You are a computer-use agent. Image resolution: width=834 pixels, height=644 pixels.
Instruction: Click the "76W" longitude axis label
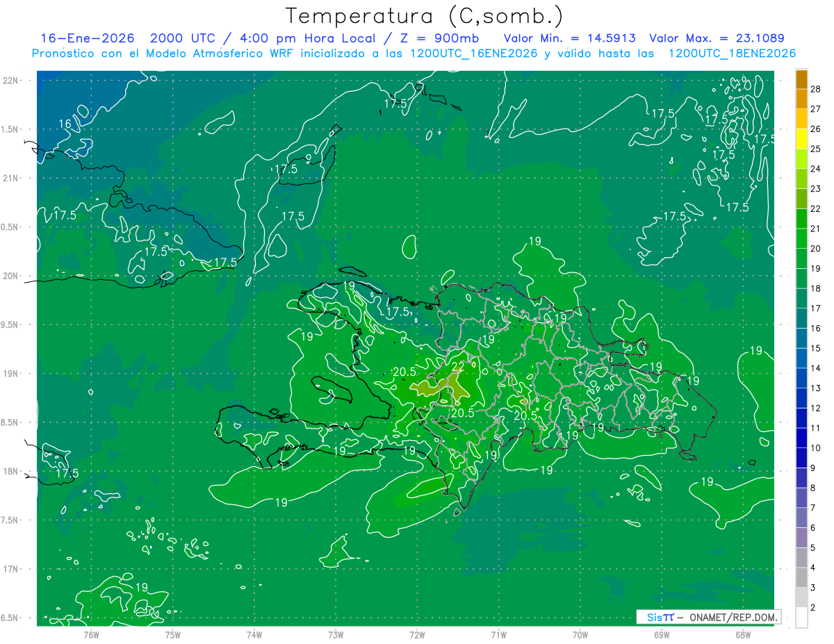pyautogui.click(x=91, y=634)
